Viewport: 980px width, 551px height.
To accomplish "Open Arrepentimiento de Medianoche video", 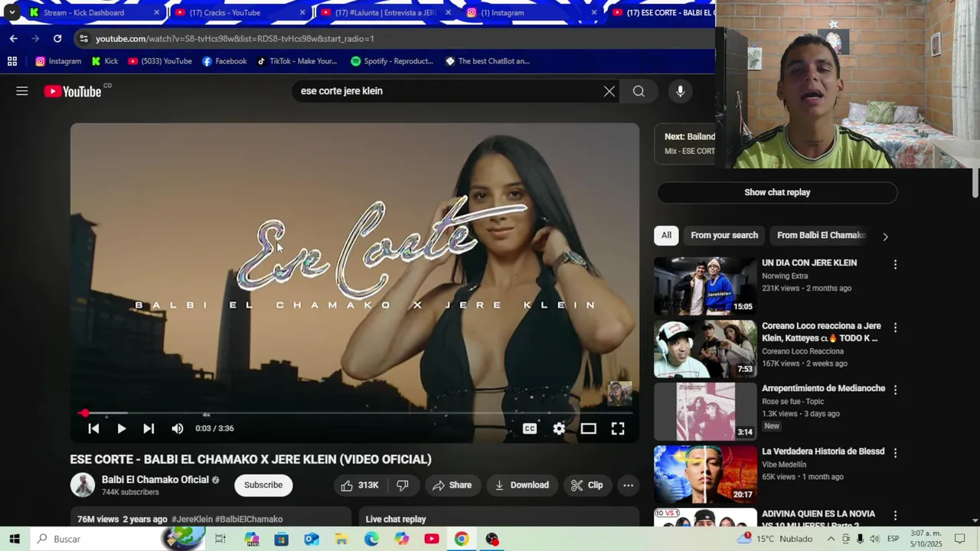I will coord(705,412).
